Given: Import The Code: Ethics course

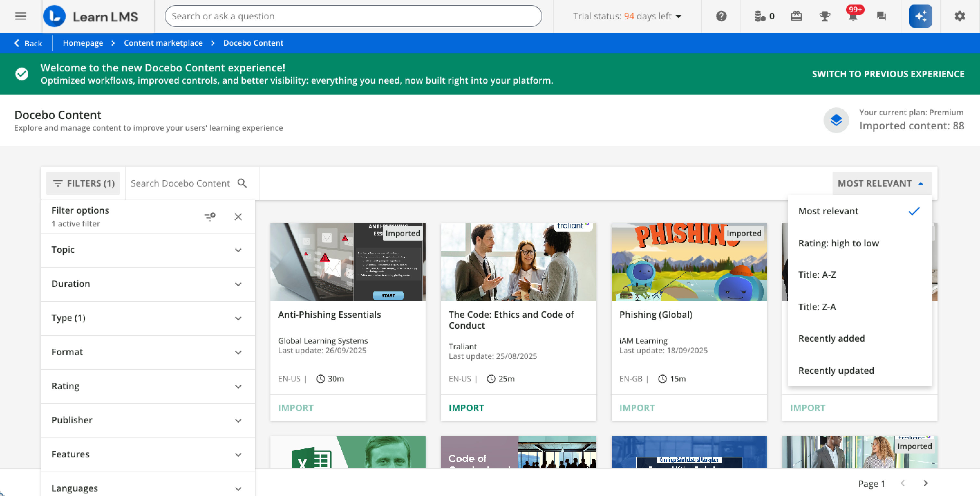Looking at the screenshot, I should (x=466, y=408).
